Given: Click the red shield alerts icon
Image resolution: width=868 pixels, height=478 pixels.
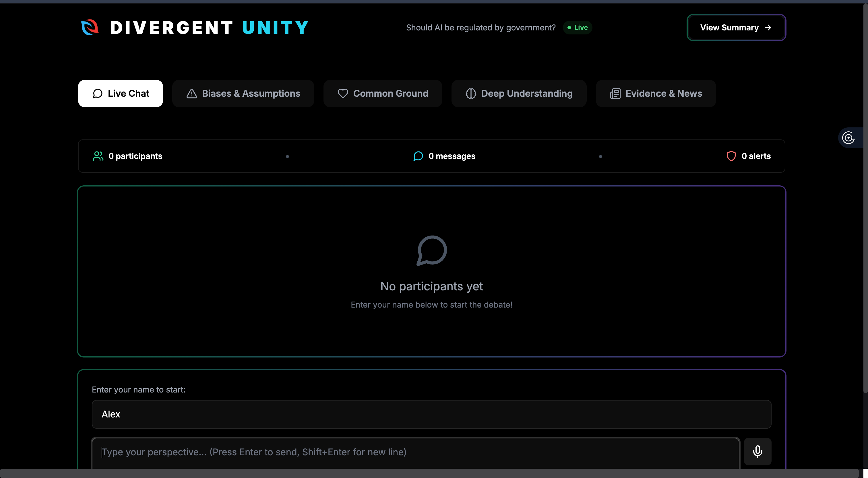Looking at the screenshot, I should pos(731,156).
